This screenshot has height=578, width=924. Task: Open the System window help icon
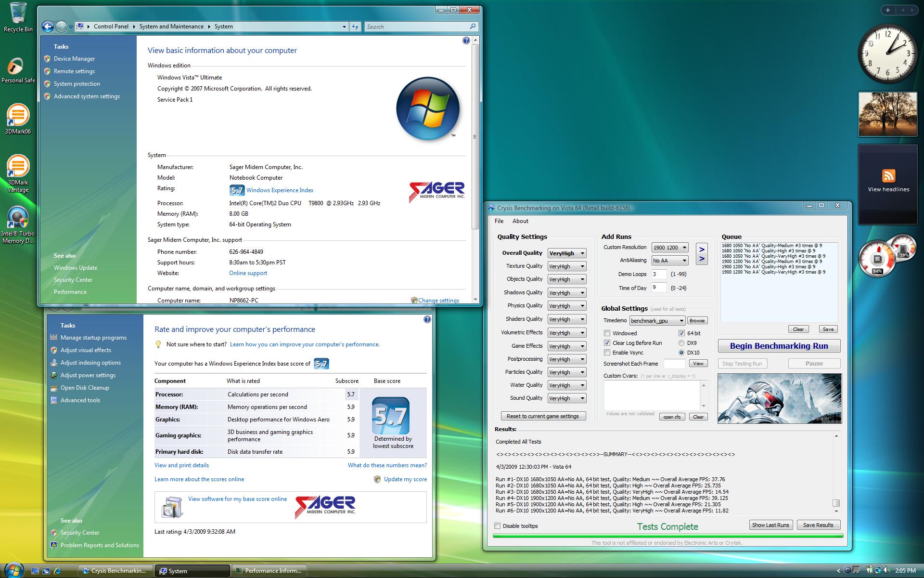(466, 40)
